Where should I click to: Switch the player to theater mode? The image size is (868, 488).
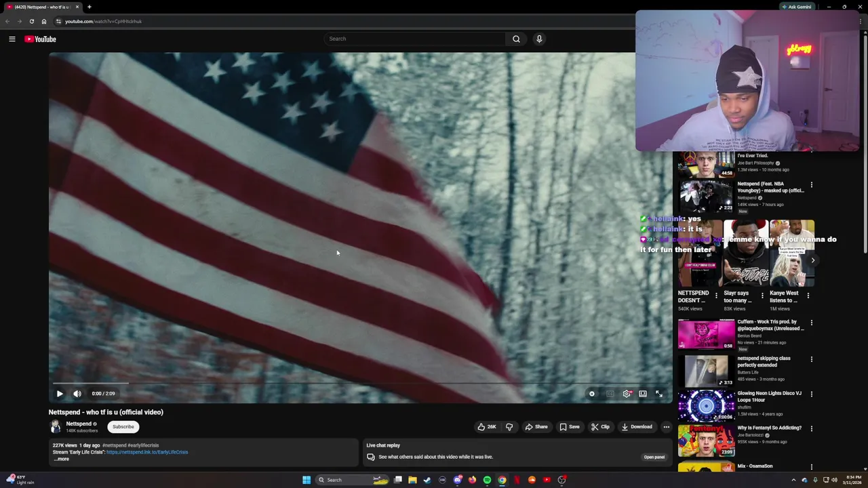click(643, 394)
